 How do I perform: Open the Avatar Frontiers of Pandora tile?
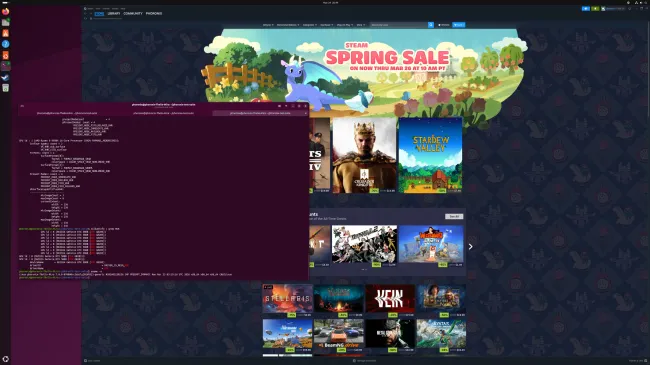[441, 336]
